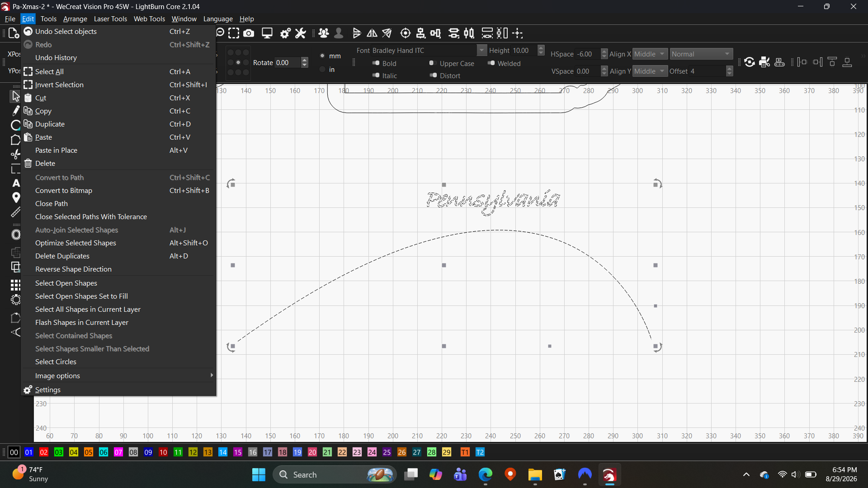Viewport: 868px width, 488px height.
Task: Pick layer 02 red color swatch
Action: click(44, 452)
